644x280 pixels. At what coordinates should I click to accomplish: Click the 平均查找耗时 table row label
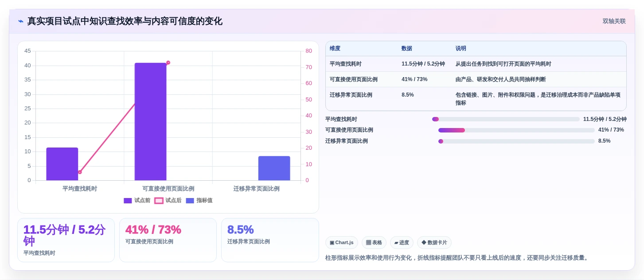(x=346, y=64)
